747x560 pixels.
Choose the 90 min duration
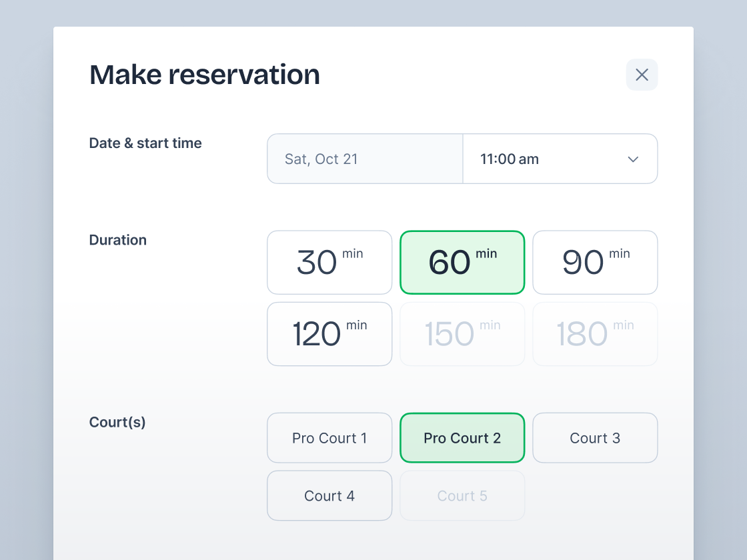click(x=595, y=262)
